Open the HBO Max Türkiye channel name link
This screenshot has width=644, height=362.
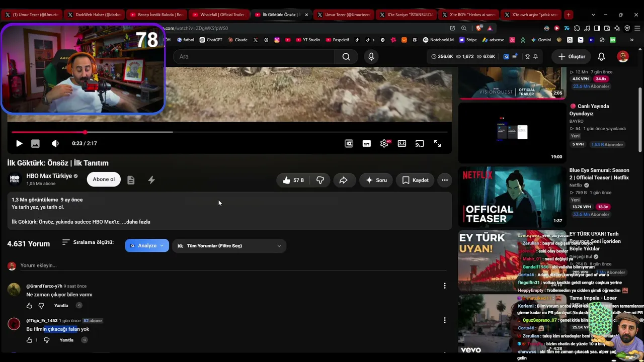[49, 176]
